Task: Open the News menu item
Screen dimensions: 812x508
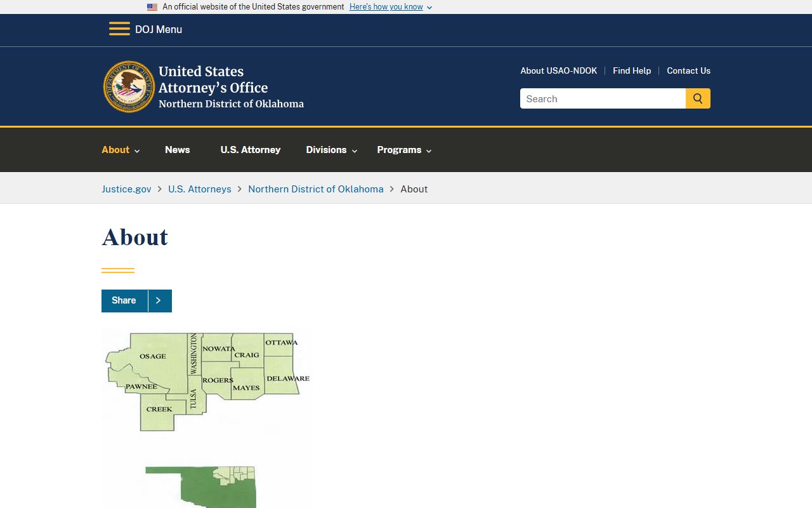Action: tap(178, 150)
